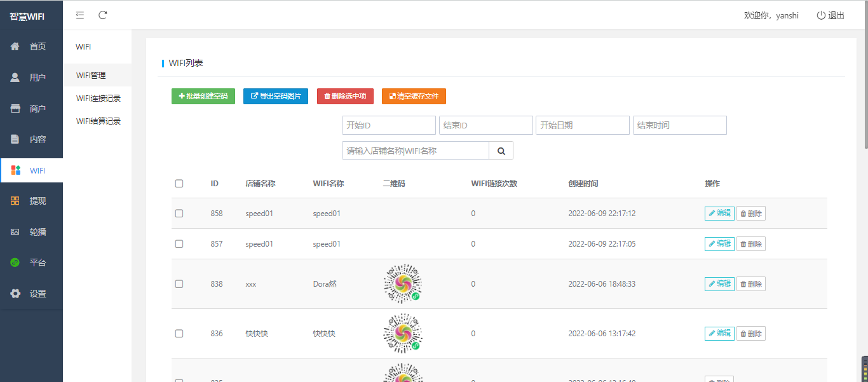The width and height of the screenshot is (868, 382).
Task: Click QR code thumbnail in row 836
Action: pos(403,333)
